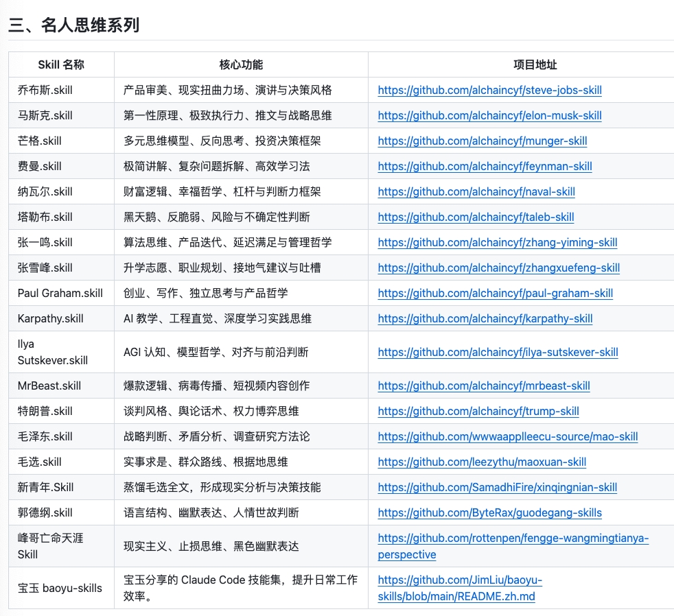Screen dimensions: 674x616
Task: Select the 特朗普.skill name cell
Action: (x=61, y=411)
